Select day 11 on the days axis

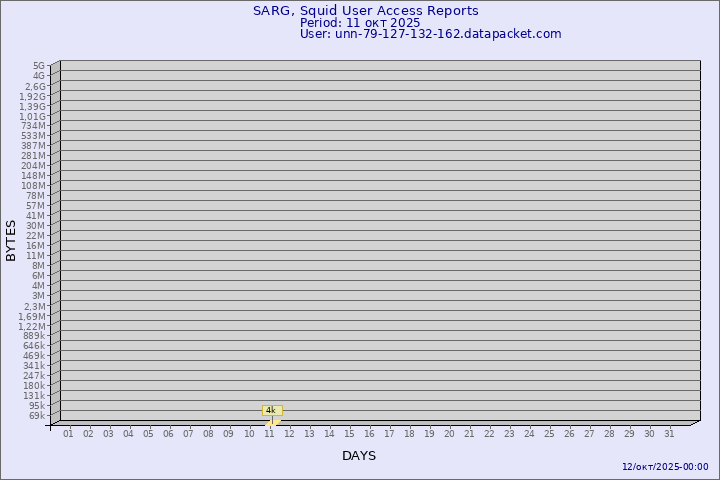269,434
